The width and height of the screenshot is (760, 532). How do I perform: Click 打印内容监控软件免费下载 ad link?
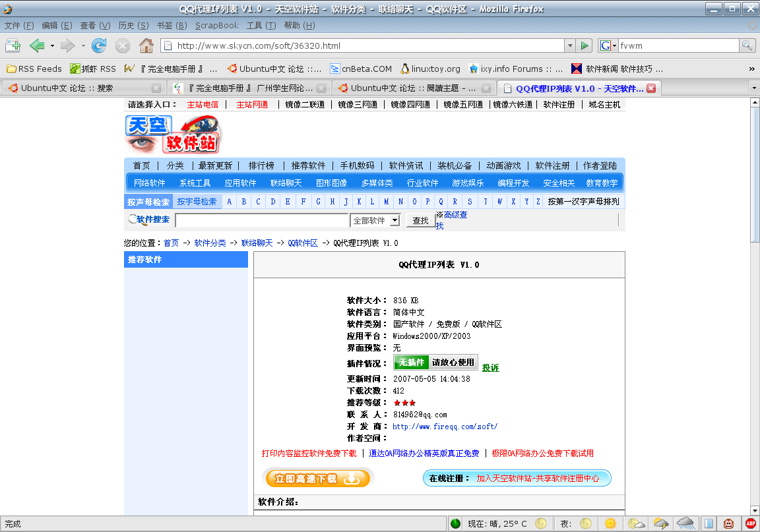309,454
